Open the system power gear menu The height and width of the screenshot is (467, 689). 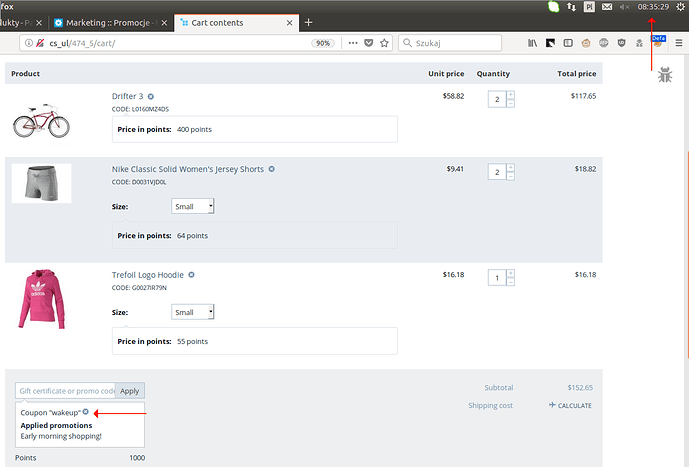pos(680,7)
